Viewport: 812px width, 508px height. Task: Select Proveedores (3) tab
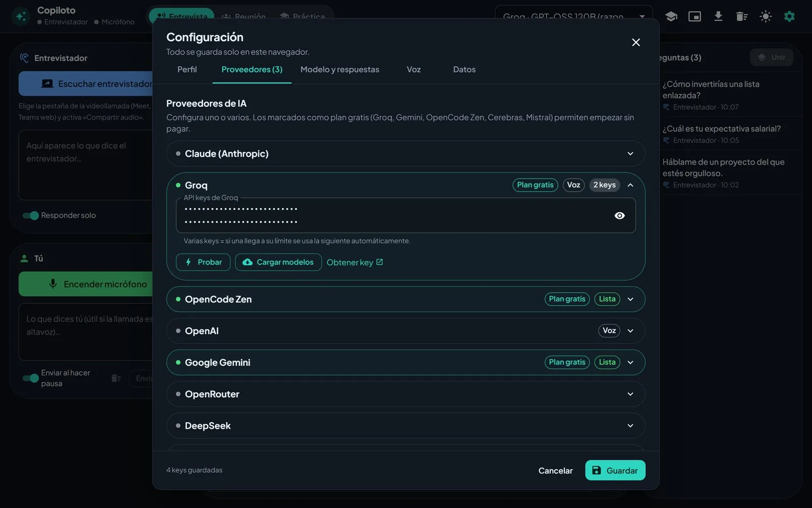coord(252,70)
